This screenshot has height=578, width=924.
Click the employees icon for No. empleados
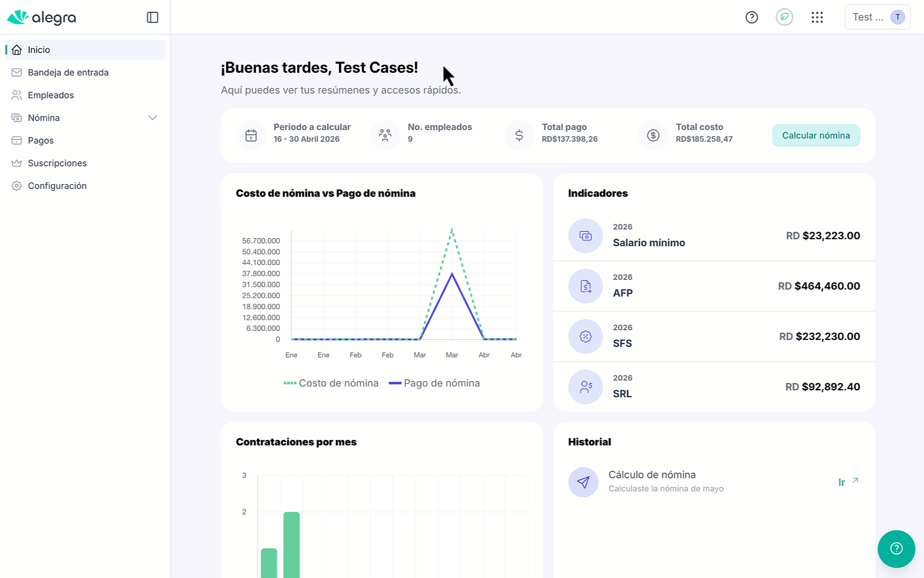(385, 135)
